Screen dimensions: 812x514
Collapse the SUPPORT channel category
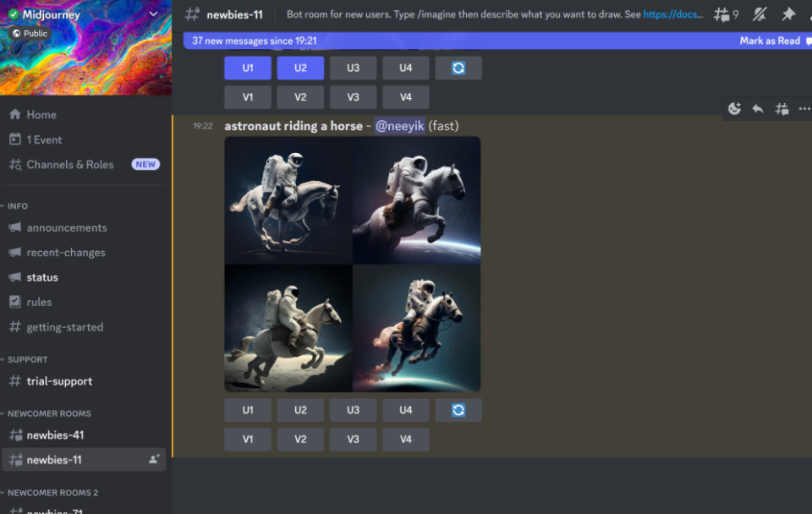27,359
